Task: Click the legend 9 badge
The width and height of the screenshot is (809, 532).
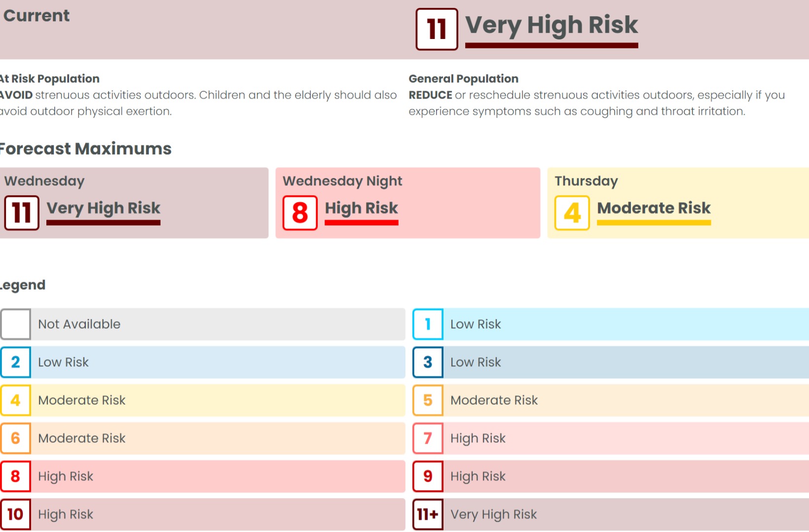Action: [x=428, y=476]
